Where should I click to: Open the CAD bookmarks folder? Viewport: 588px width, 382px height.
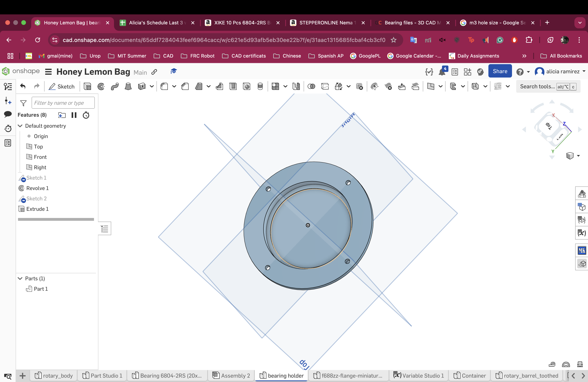click(163, 56)
